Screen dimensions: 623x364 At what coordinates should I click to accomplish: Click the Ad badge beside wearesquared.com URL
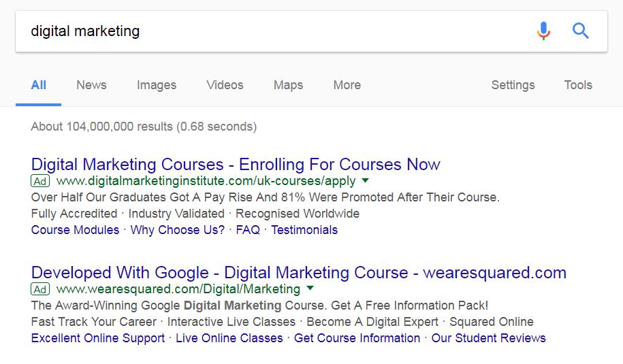click(40, 289)
